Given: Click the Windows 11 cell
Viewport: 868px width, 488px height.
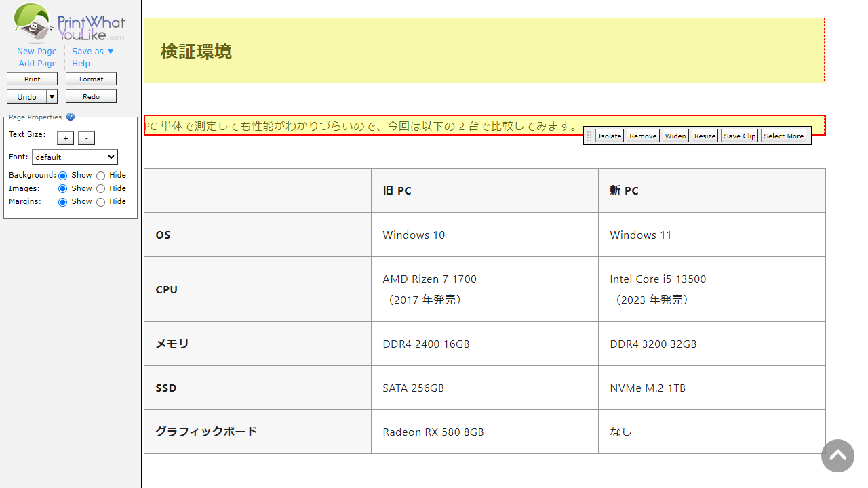Looking at the screenshot, I should [712, 235].
